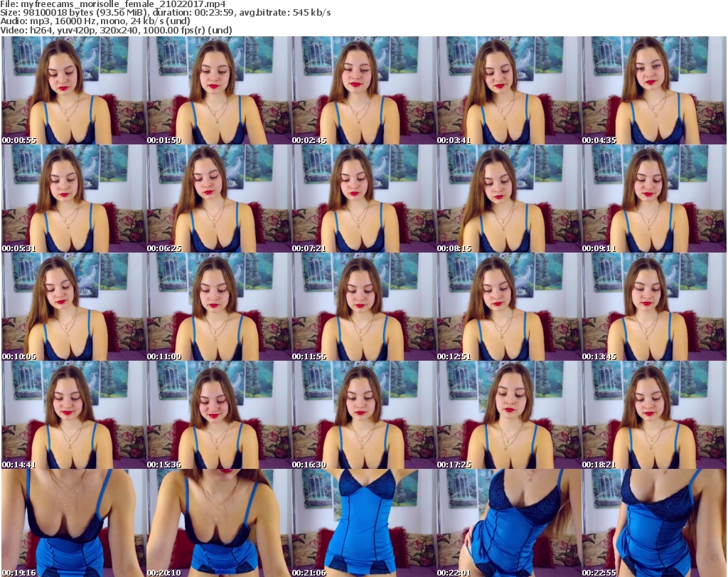Open the thumbnail at 00:12:51
This screenshot has height=577, width=728.
(509, 307)
